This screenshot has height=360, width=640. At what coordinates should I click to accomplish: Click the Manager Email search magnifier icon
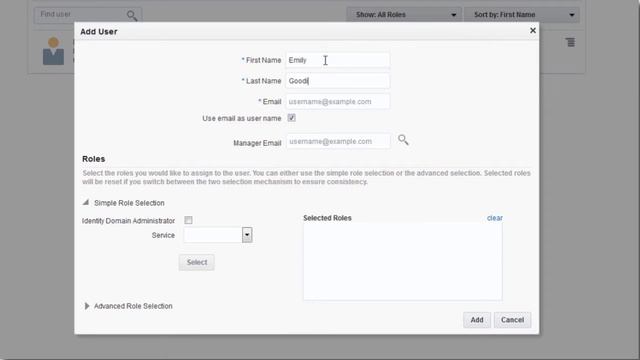click(x=403, y=140)
